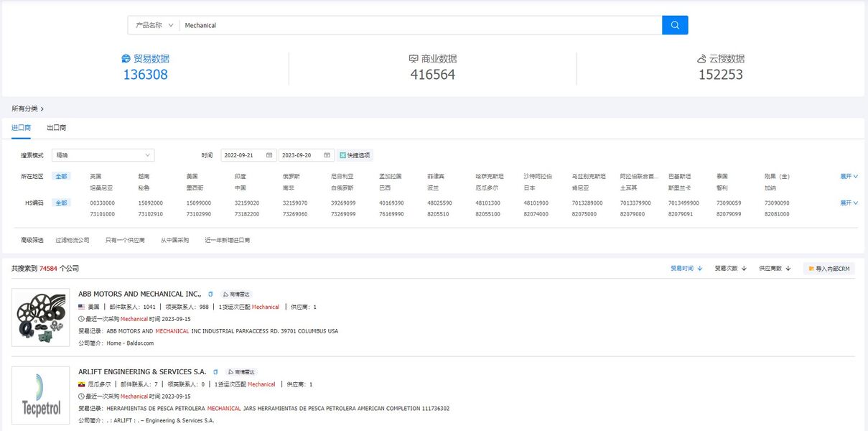Open calendar icon in 2023-09-20 date field
Screen dimensions: 868x431
(327, 155)
